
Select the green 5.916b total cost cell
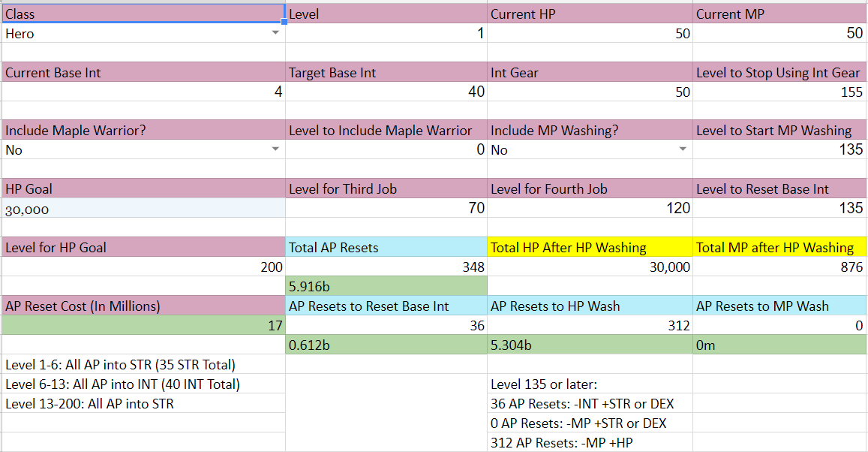coord(386,286)
